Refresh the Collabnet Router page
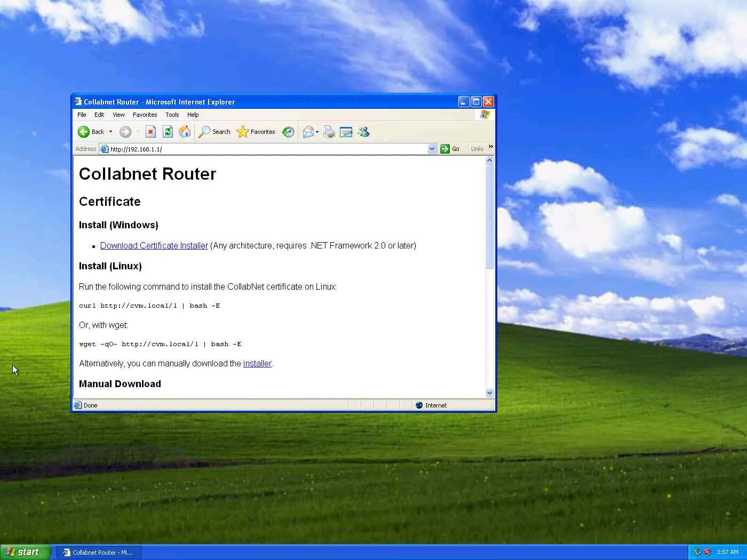This screenshot has height=560, width=747. coord(168,132)
